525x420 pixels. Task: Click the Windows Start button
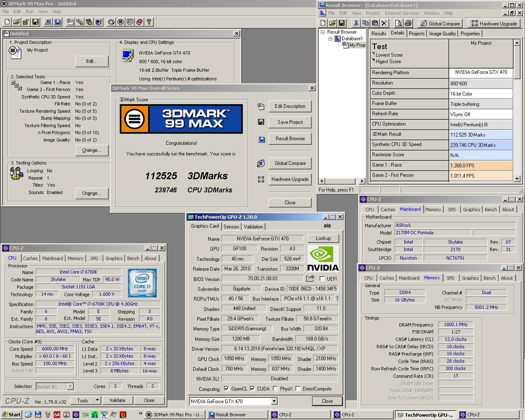coord(11,415)
